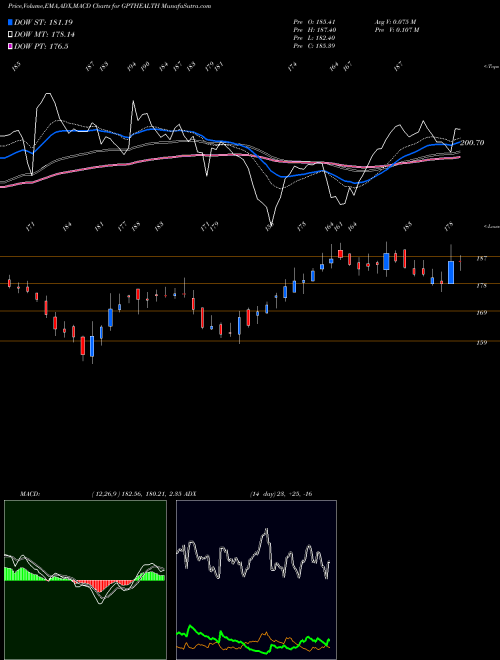Click the '<Lows' label at right edge

tap(491, 226)
